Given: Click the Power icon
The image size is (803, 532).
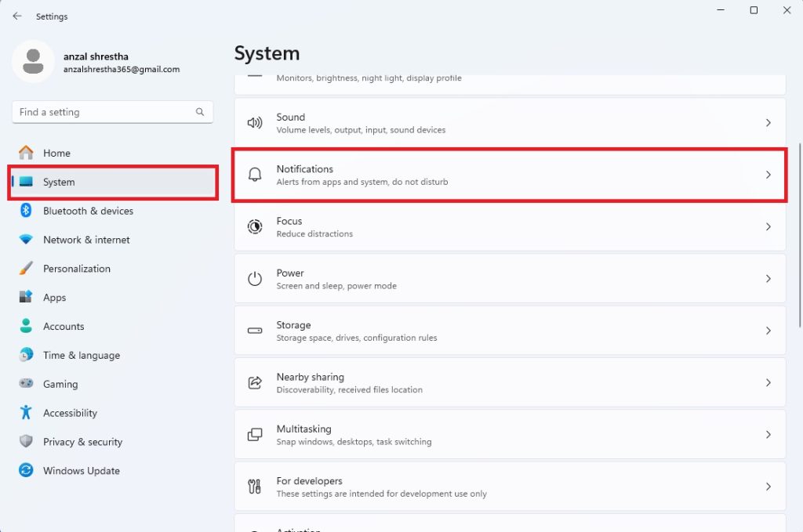Looking at the screenshot, I should click(254, 278).
